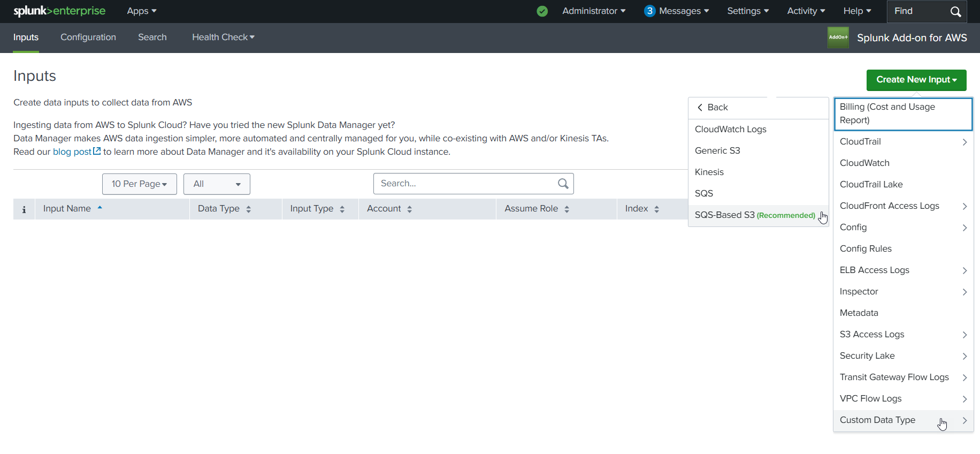The width and height of the screenshot is (980, 454).
Task: Click the Back chevron icon
Action: 700,108
